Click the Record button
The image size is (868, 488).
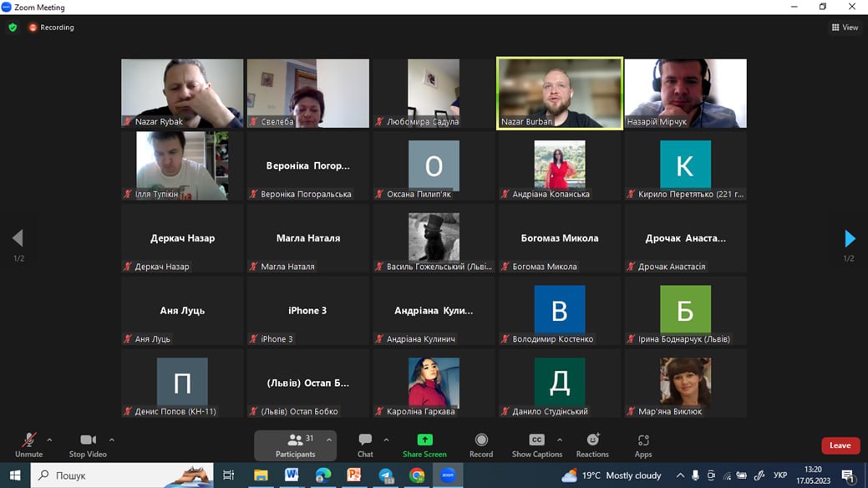[x=481, y=445]
